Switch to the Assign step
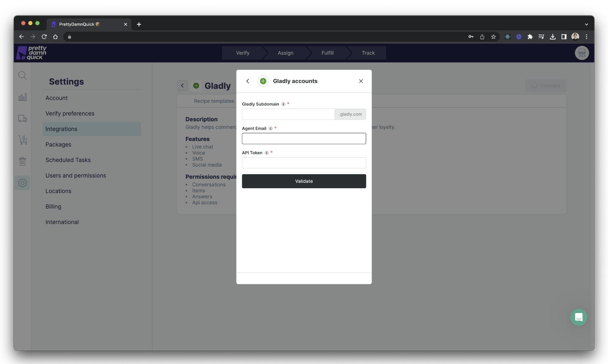 click(x=286, y=53)
